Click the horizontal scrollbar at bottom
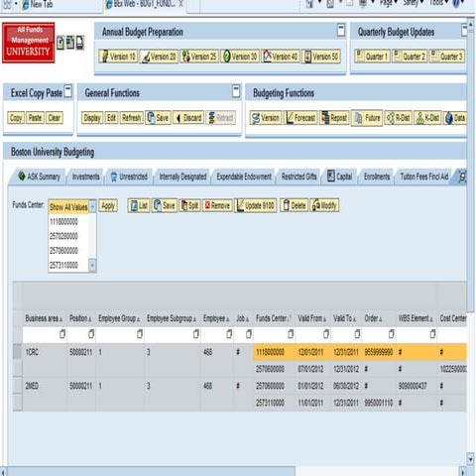The height and width of the screenshot is (476, 476). 151,471
